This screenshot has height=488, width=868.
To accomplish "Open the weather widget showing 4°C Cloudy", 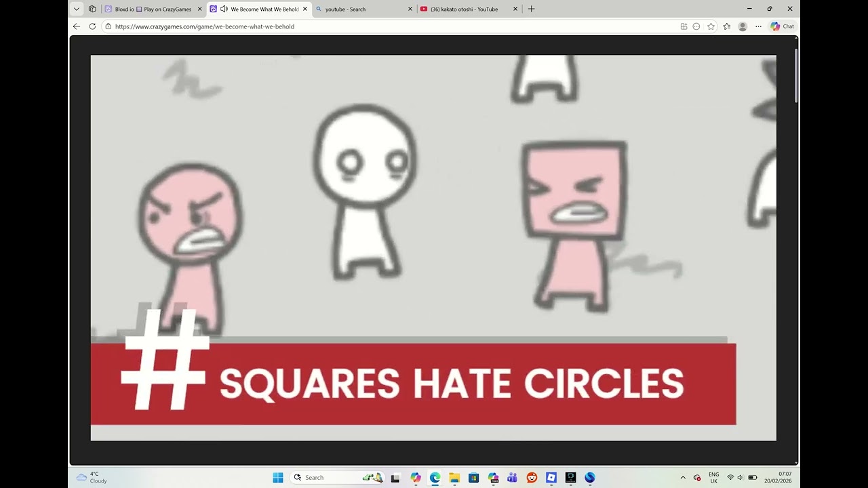I will (92, 477).
